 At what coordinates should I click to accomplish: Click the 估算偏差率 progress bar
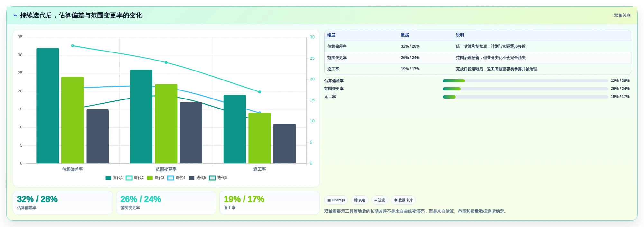[525, 81]
